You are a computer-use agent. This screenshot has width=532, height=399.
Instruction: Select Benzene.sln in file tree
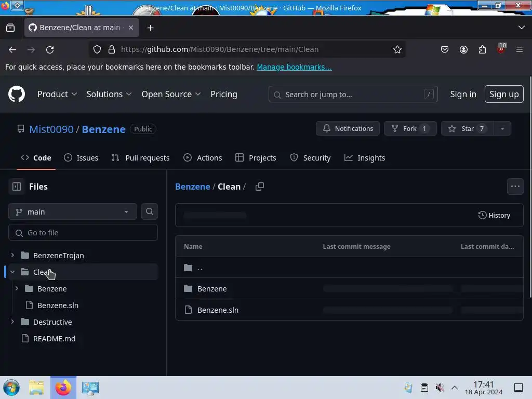click(x=58, y=305)
